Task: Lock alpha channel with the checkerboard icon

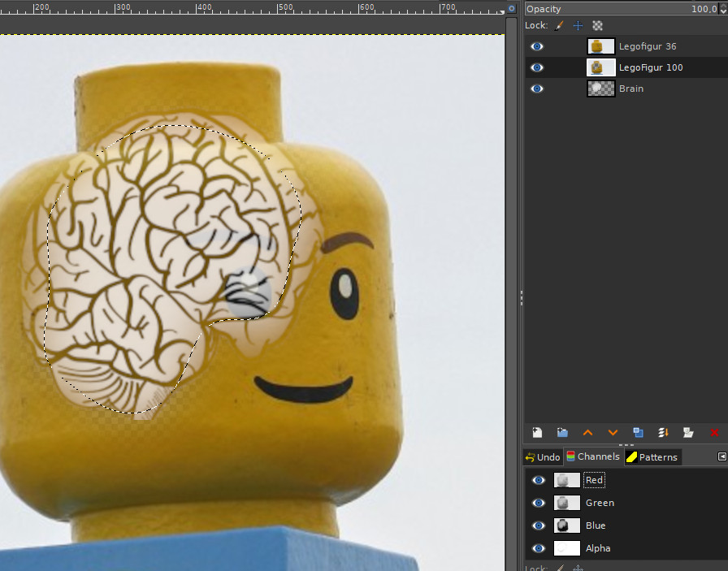Action: pyautogui.click(x=597, y=25)
